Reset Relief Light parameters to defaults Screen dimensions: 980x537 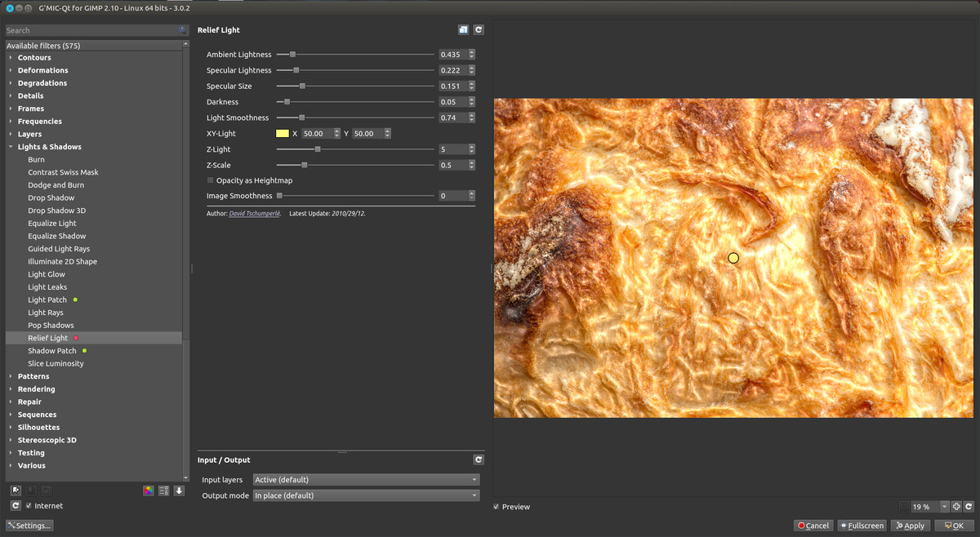[479, 29]
